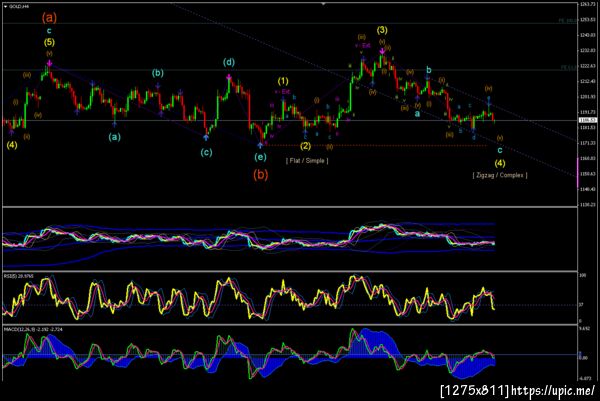Select the [ Zigzag / Complex ] annotation

tap(500, 175)
